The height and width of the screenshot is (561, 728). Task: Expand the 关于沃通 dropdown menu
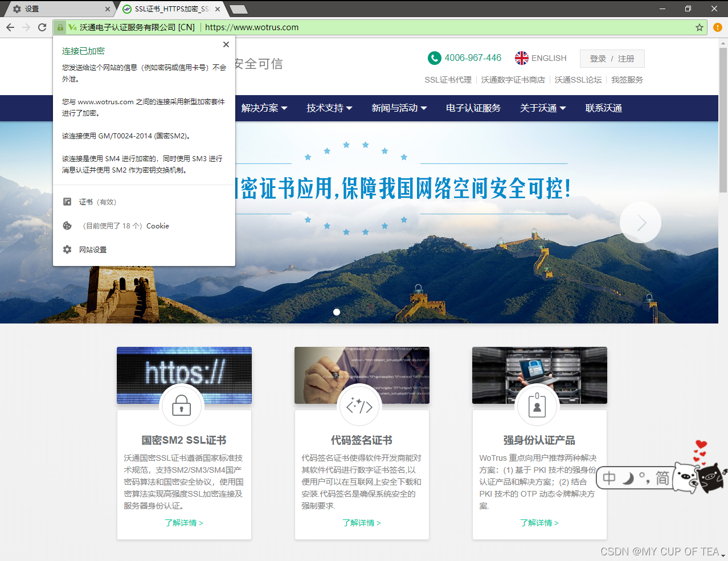tap(543, 108)
